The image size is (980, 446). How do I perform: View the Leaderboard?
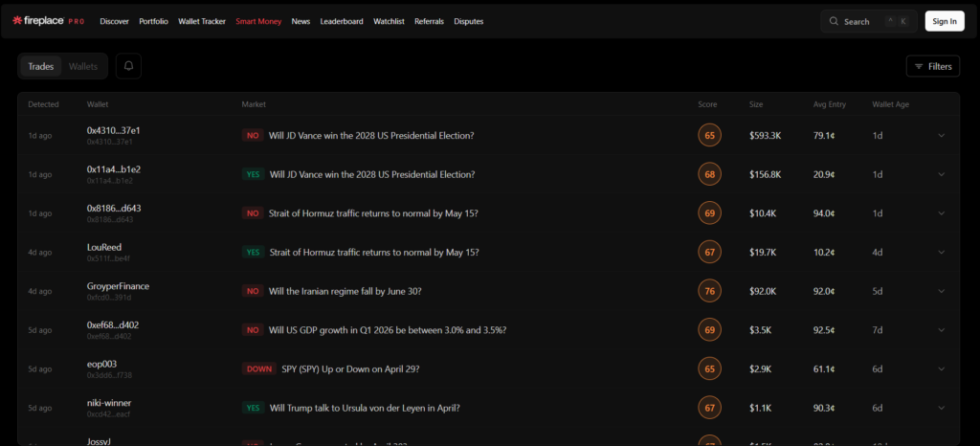342,21
